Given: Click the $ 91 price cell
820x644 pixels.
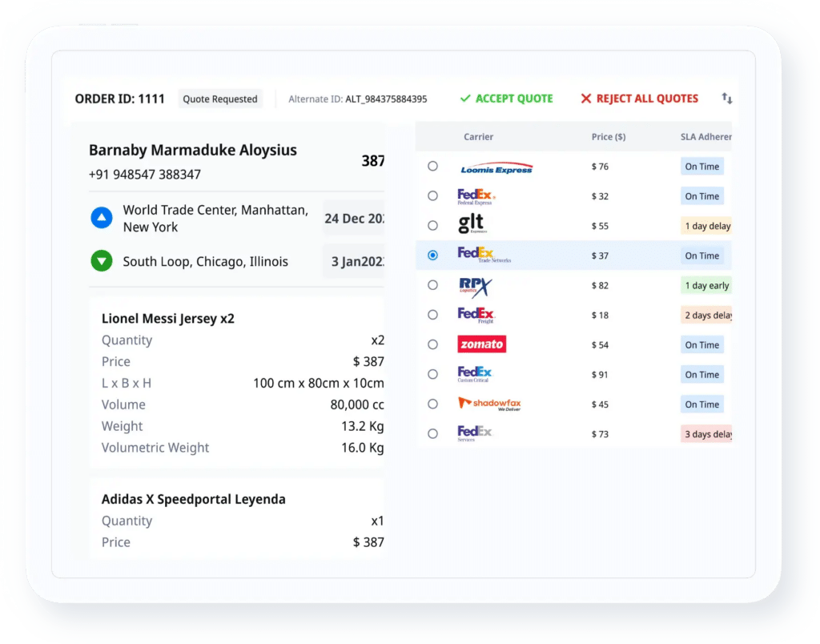Looking at the screenshot, I should click(600, 374).
